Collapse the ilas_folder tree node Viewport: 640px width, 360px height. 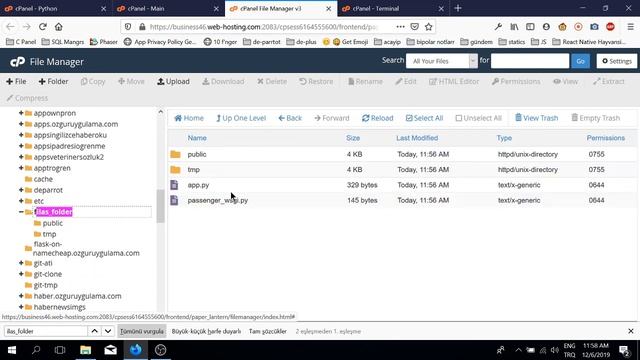click(21, 212)
